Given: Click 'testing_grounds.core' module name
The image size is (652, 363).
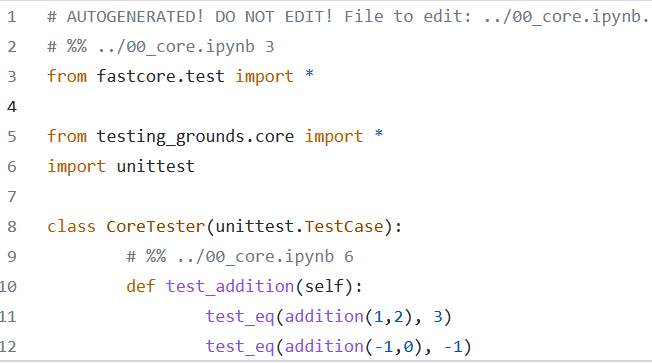Looking at the screenshot, I should pos(195,137).
